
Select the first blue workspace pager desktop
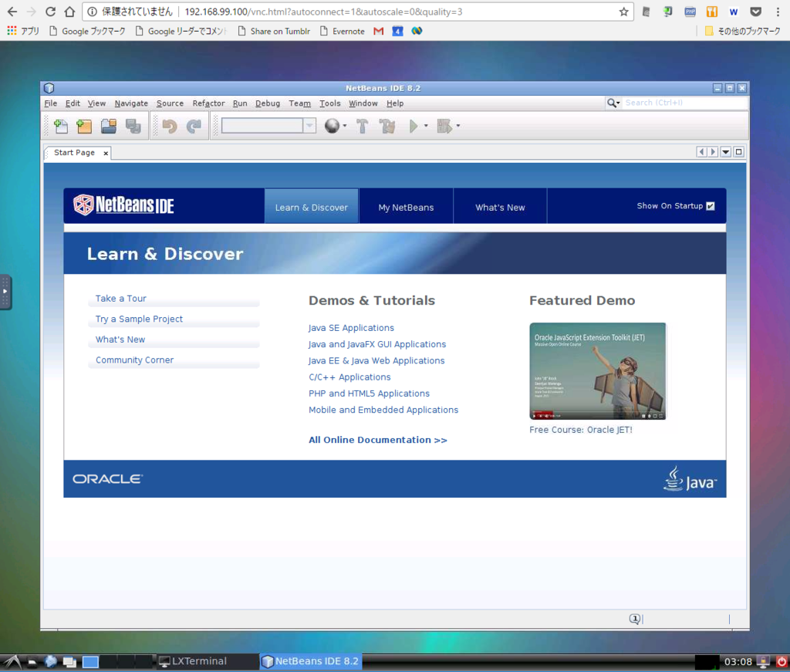pyautogui.click(x=91, y=662)
